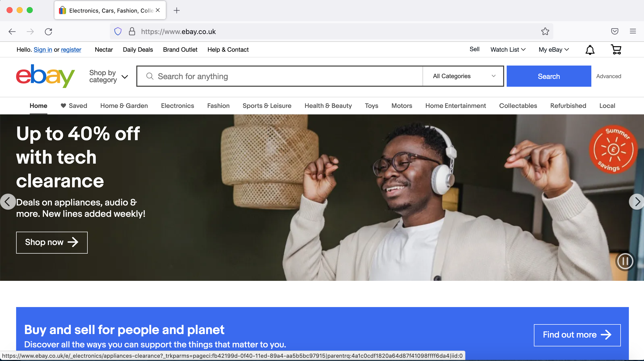Image resolution: width=644 pixels, height=361 pixels.
Task: Click the Sign in link
Action: click(x=43, y=50)
